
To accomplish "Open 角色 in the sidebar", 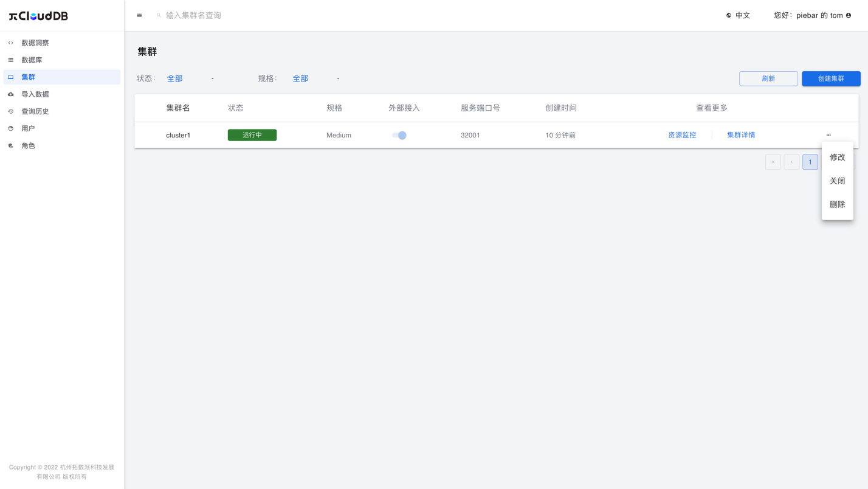I will click(62, 145).
